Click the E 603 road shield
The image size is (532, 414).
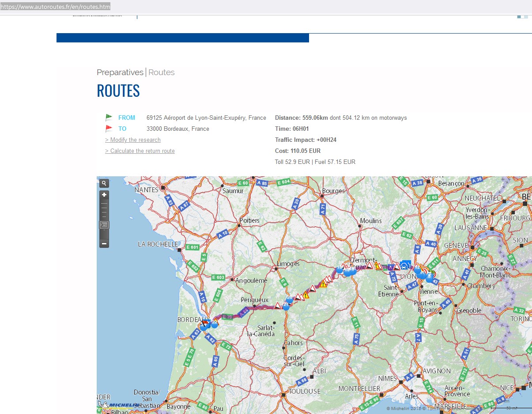coord(218,277)
